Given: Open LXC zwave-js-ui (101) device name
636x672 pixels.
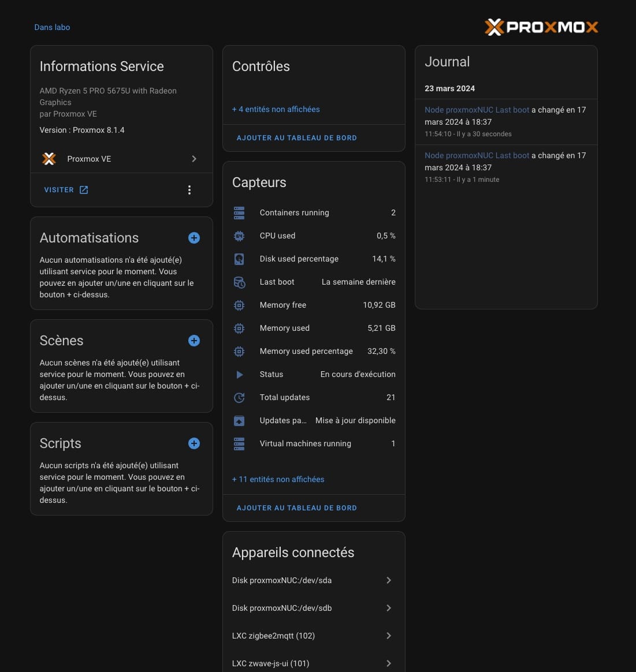Looking at the screenshot, I should (x=270, y=664).
